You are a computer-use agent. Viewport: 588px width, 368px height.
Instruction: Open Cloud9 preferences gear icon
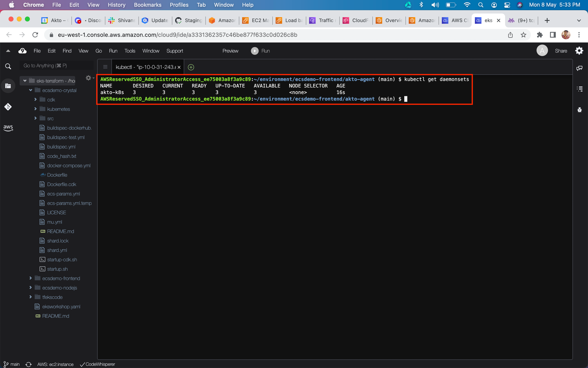pyautogui.click(x=579, y=51)
